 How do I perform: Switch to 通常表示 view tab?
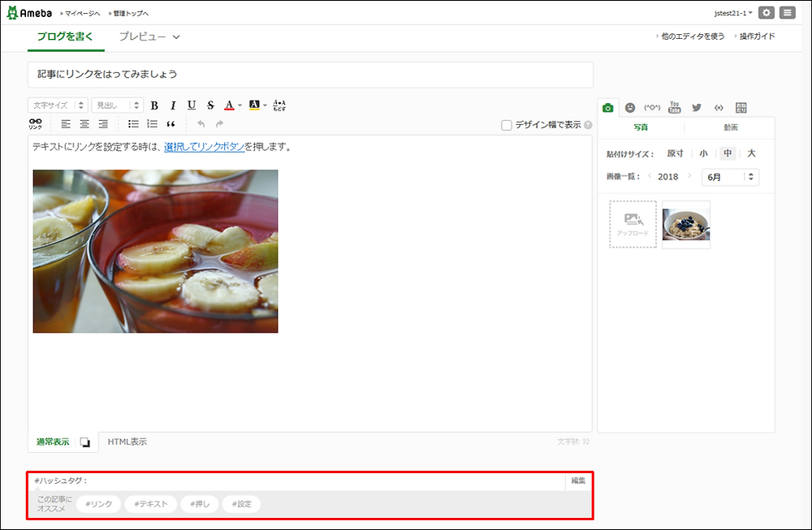coord(53,442)
